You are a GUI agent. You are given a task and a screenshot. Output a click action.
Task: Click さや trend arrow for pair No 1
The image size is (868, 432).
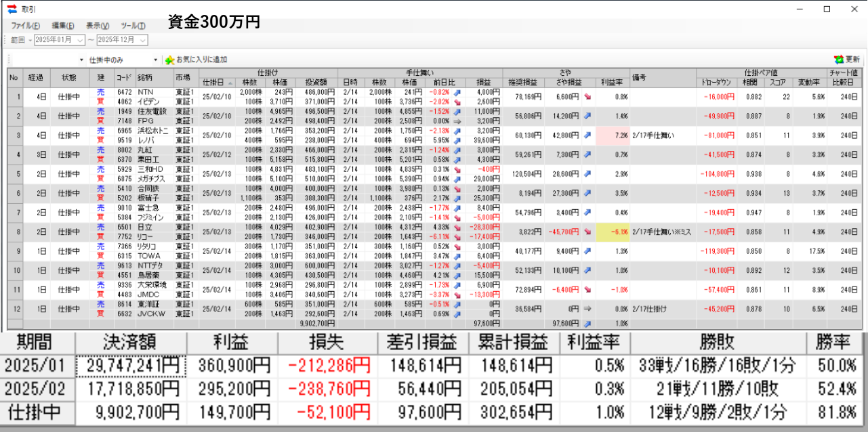pos(587,97)
